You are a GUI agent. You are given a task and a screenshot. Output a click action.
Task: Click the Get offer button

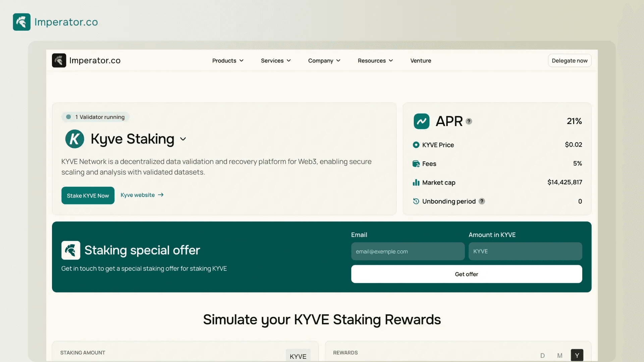click(x=467, y=274)
